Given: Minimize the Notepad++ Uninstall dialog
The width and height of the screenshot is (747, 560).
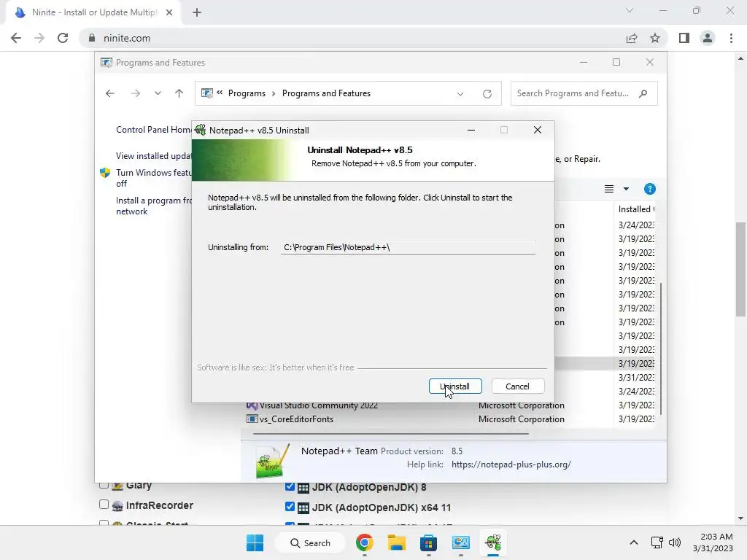Looking at the screenshot, I should (x=471, y=130).
